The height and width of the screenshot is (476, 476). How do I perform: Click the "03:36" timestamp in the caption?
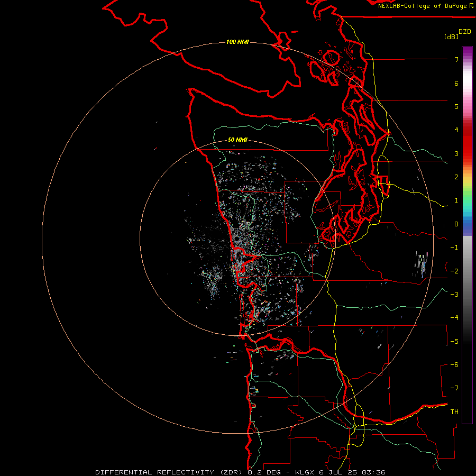(x=373, y=472)
